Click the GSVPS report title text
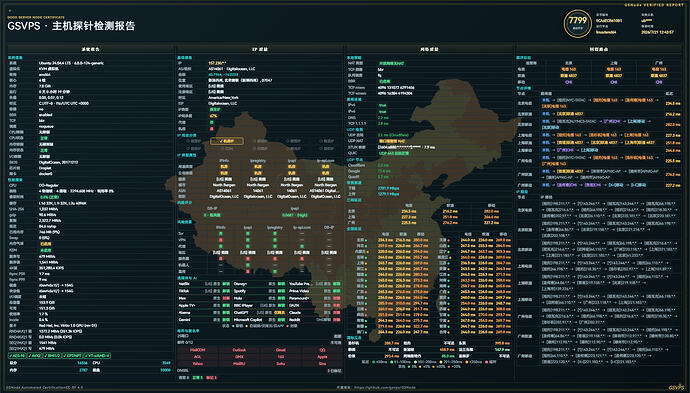The height and width of the screenshot is (393, 690). point(71,26)
